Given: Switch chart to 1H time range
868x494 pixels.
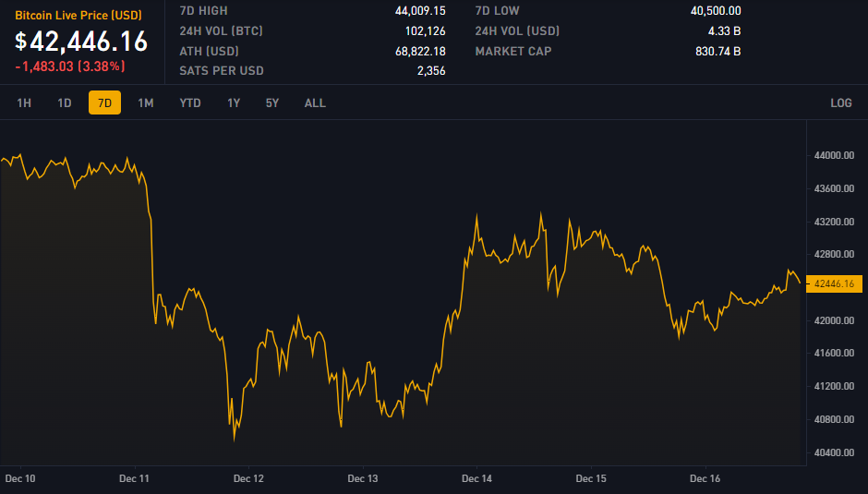Looking at the screenshot, I should click(x=24, y=102).
